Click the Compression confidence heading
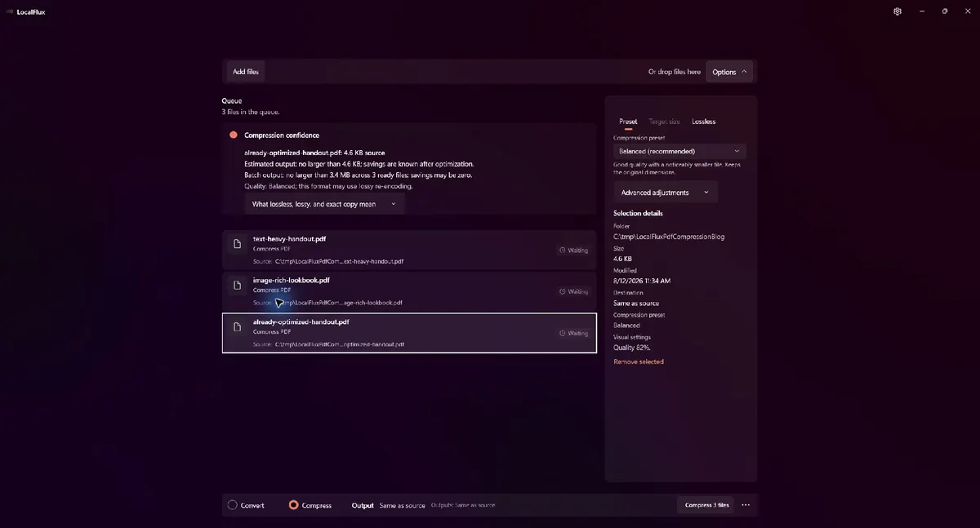Screen dimensions: 980x528 pos(282,135)
